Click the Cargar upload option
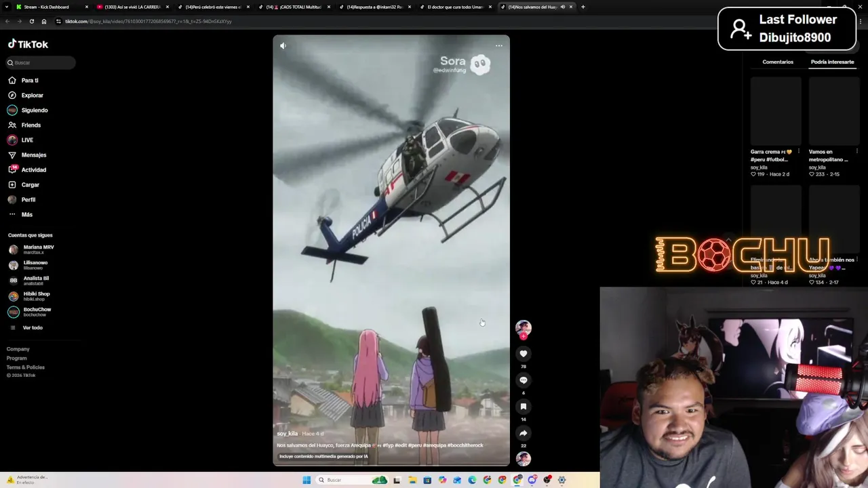 tap(30, 184)
